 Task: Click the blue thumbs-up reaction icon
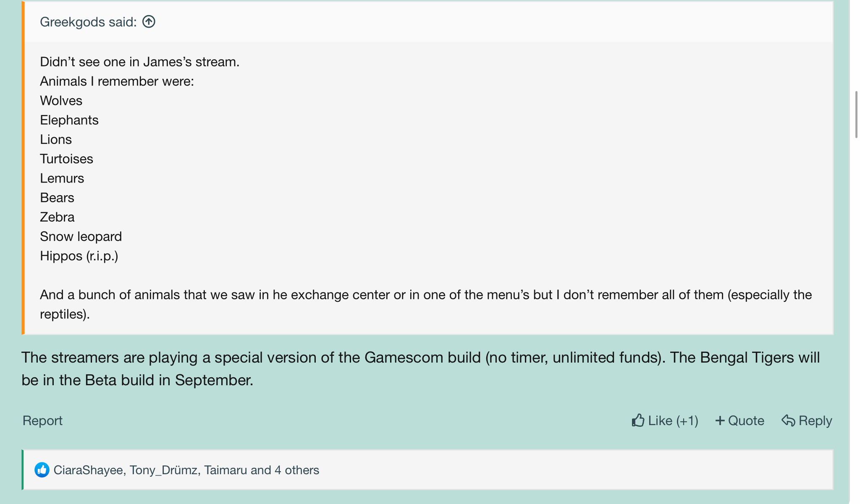(42, 470)
